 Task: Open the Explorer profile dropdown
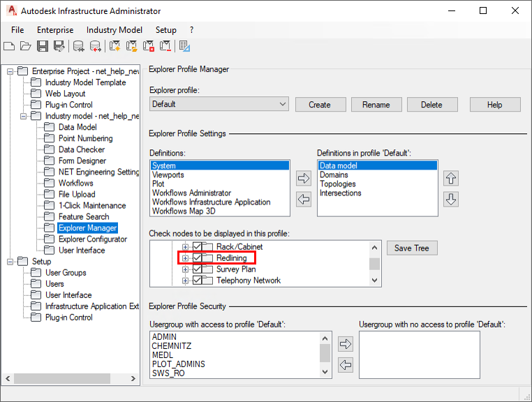[219, 104]
